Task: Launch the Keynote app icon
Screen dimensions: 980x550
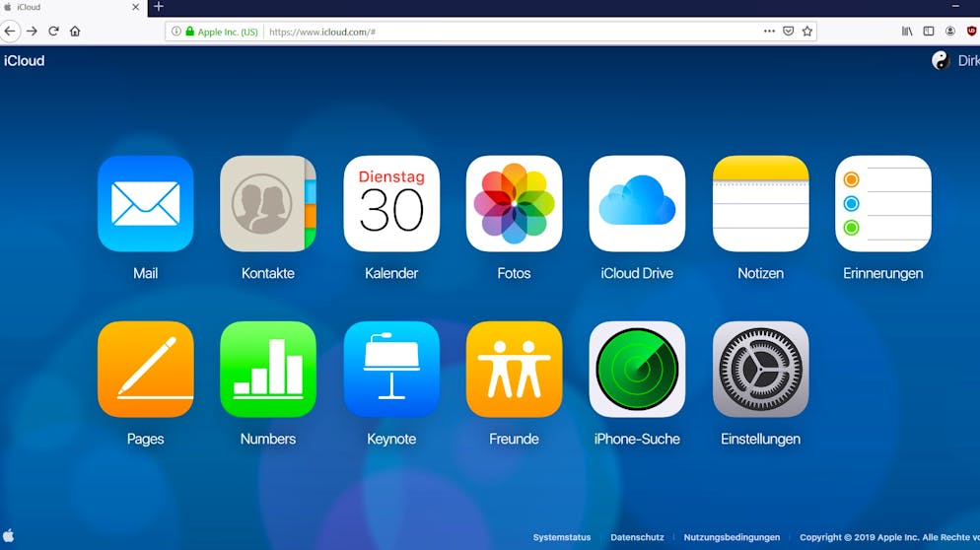Action: pos(391,370)
